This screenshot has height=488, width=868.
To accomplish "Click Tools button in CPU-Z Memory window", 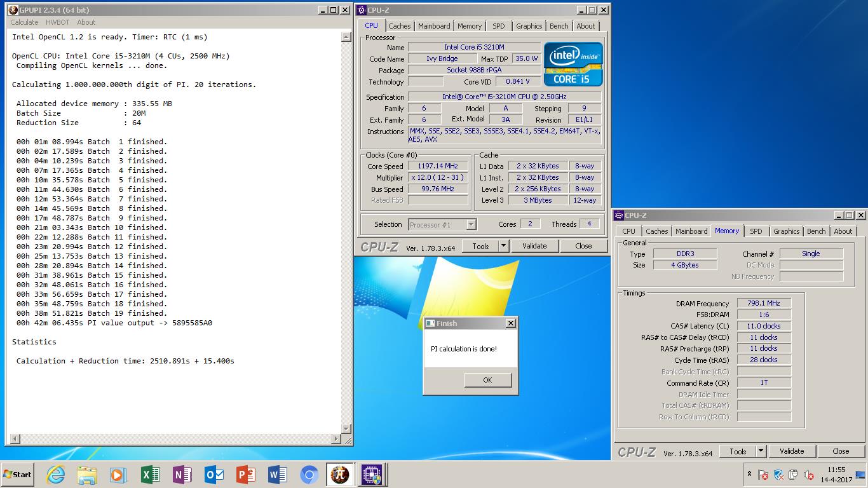I will pos(738,451).
